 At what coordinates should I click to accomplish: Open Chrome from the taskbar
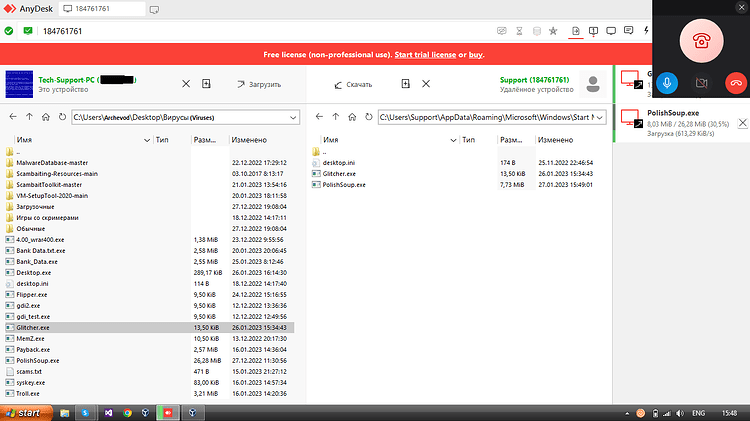tap(127, 413)
